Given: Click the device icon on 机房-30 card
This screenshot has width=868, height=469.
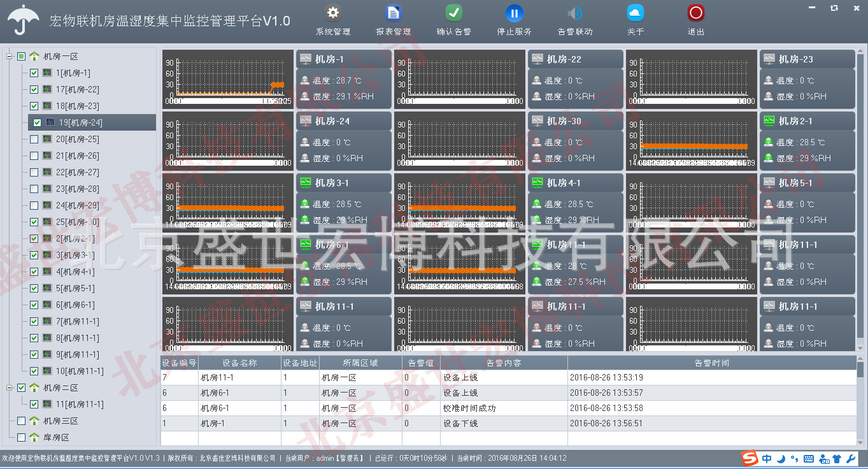Looking at the screenshot, I should [x=537, y=121].
